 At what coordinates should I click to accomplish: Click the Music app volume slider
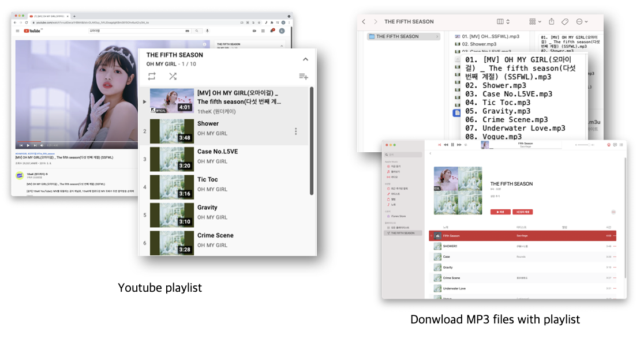(583, 145)
